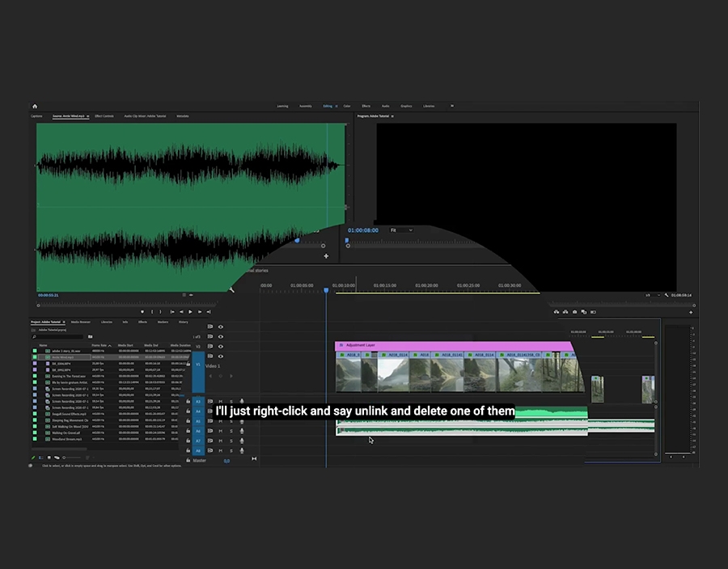The image size is (728, 569).
Task: Toggle the Video 1 track eye
Action: click(x=221, y=356)
